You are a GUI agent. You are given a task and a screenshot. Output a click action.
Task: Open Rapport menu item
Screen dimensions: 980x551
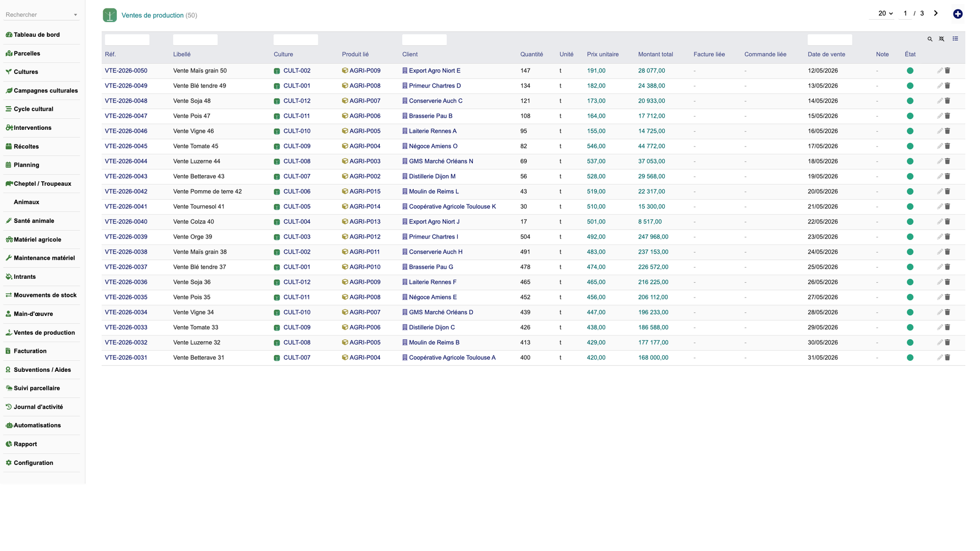tap(25, 444)
